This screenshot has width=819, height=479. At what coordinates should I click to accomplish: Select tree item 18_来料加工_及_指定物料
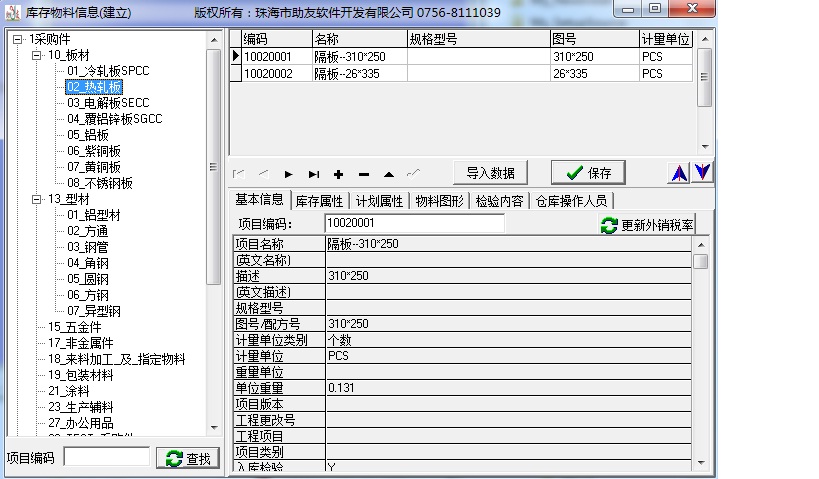coord(116,359)
